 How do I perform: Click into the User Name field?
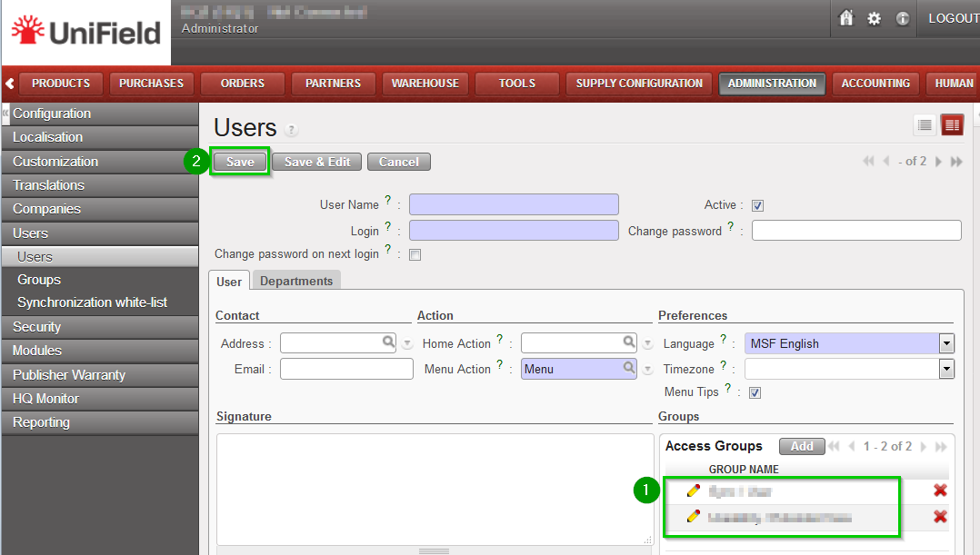(514, 205)
